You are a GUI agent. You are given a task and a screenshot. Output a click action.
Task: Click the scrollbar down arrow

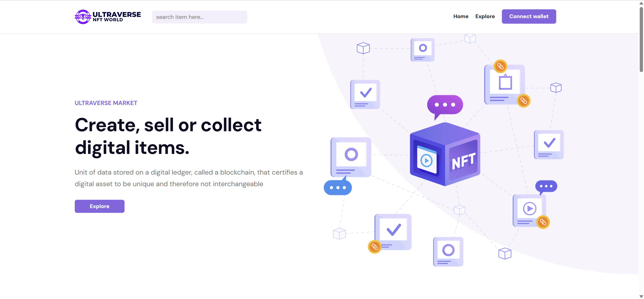[x=641, y=296]
